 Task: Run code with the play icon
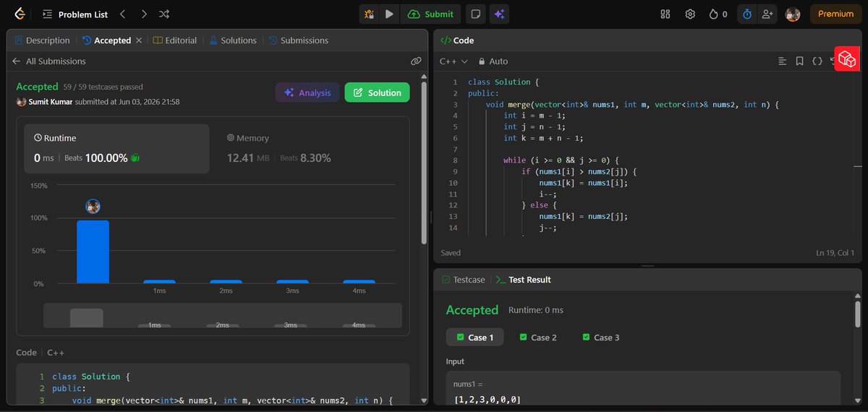[x=390, y=14]
